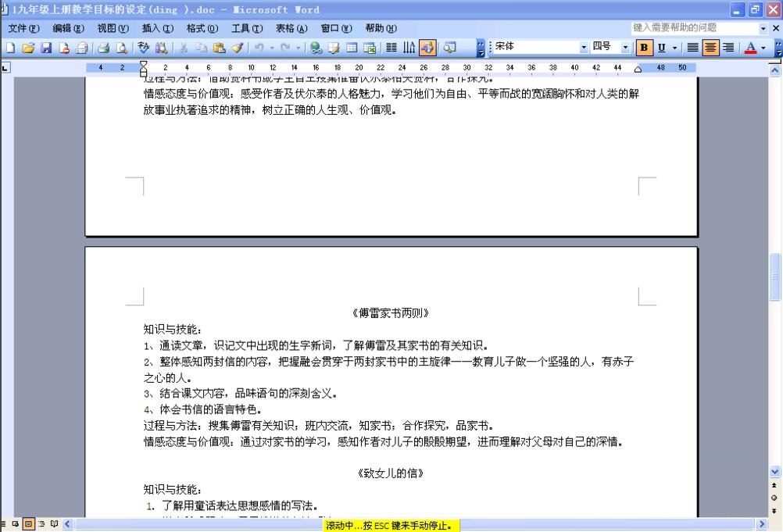Insert an Excel worksheet from the toolbar
The image size is (783, 532).
click(x=370, y=48)
